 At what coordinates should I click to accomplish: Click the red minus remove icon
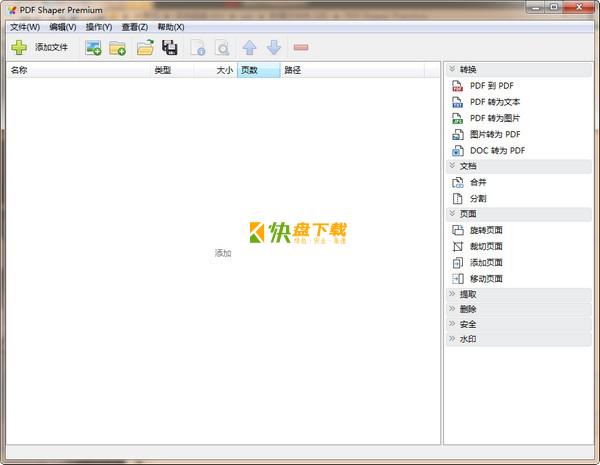(x=301, y=47)
